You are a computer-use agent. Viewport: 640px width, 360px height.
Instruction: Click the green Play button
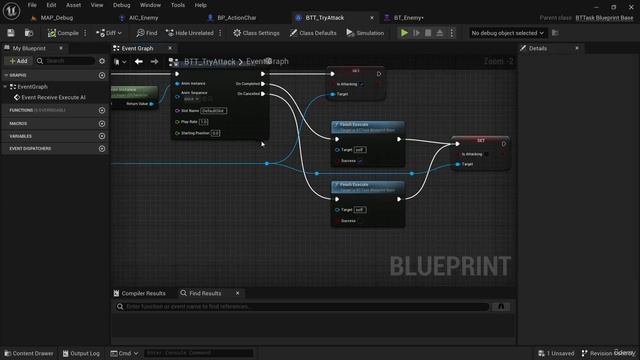point(404,33)
